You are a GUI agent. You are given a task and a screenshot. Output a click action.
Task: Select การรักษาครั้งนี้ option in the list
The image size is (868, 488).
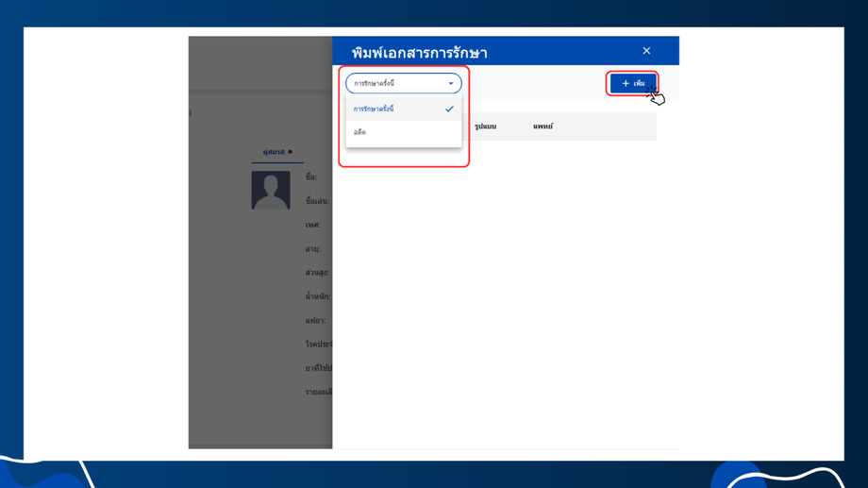tap(404, 109)
